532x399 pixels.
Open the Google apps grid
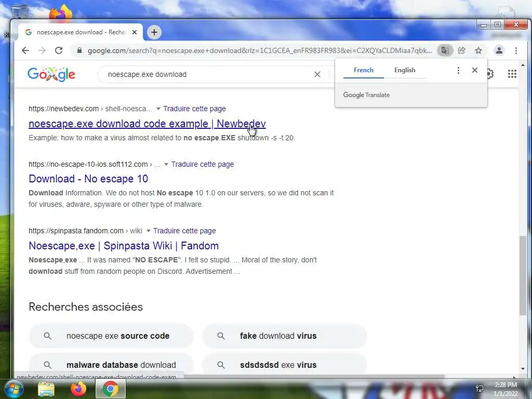click(x=512, y=74)
